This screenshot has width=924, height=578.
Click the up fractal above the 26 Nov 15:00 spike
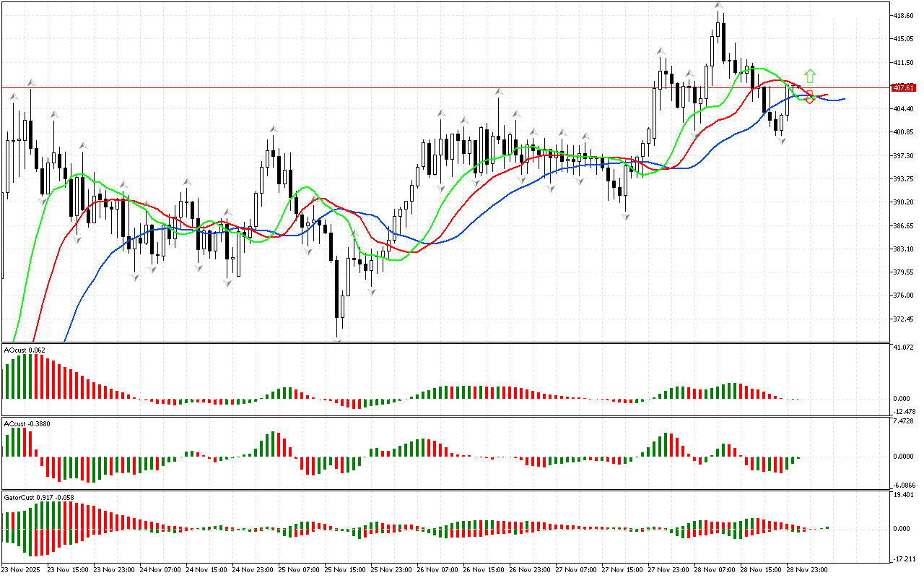(498, 92)
